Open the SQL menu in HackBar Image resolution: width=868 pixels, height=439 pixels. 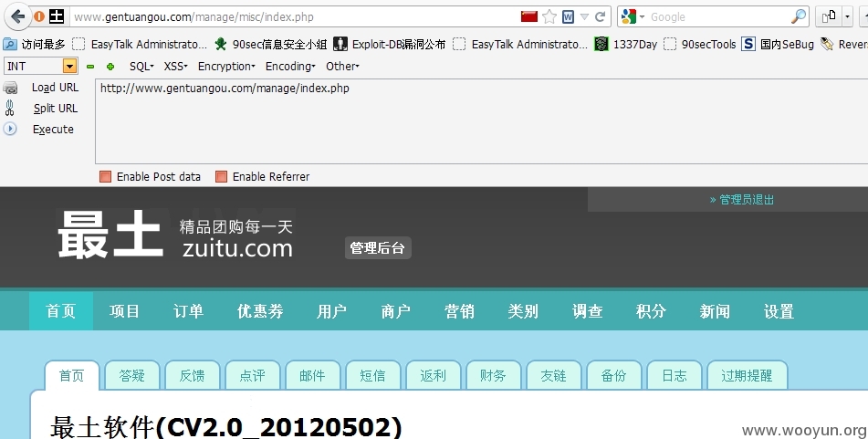[x=141, y=67]
